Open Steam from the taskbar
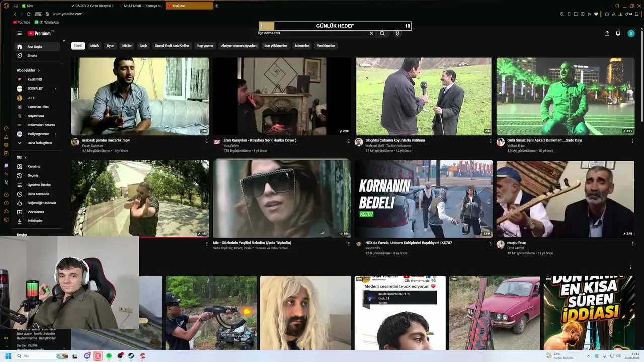 click(131, 356)
